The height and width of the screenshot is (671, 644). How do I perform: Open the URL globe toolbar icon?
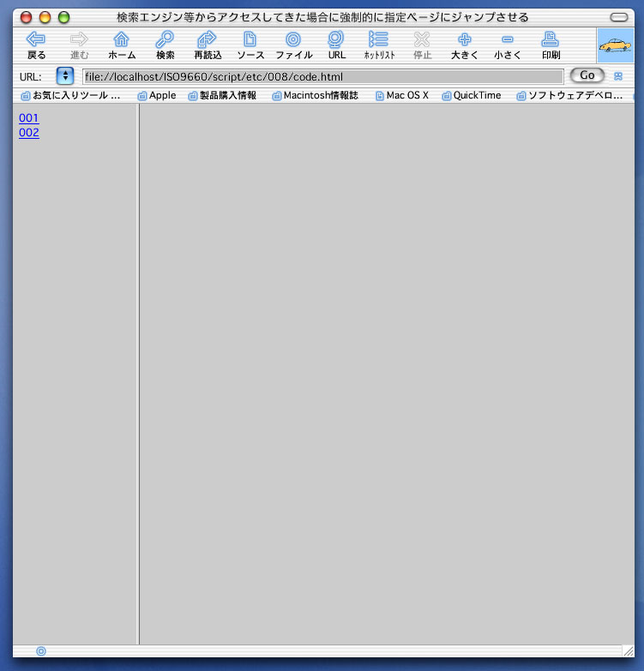coord(336,39)
